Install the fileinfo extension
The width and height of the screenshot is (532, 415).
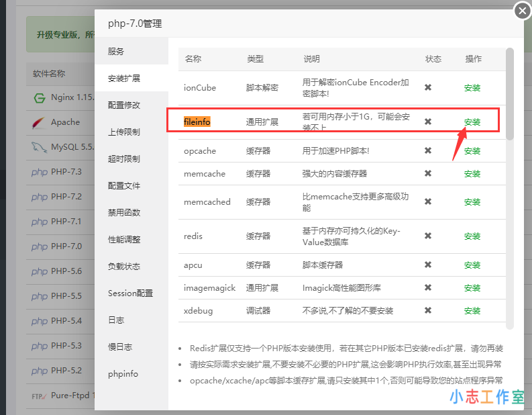pos(472,122)
